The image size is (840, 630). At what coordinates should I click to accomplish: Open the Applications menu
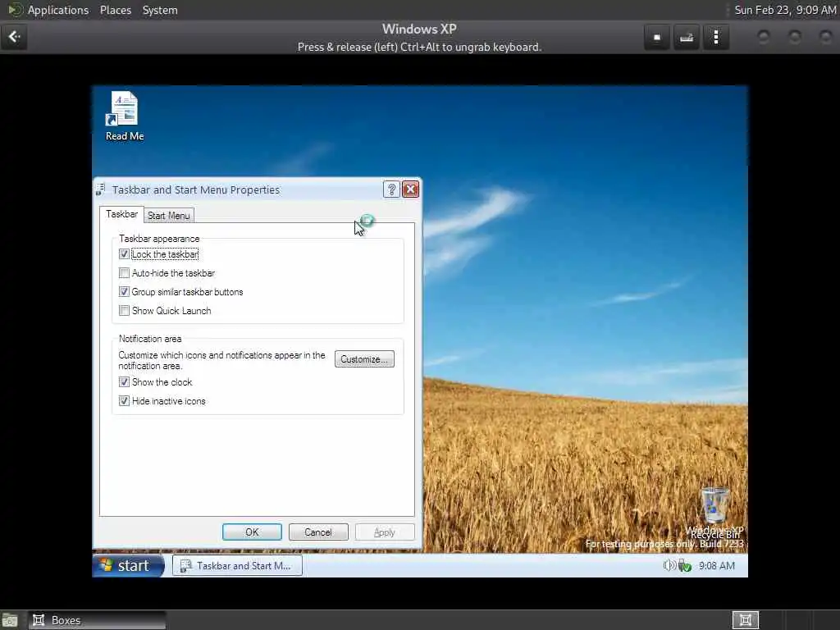(58, 10)
